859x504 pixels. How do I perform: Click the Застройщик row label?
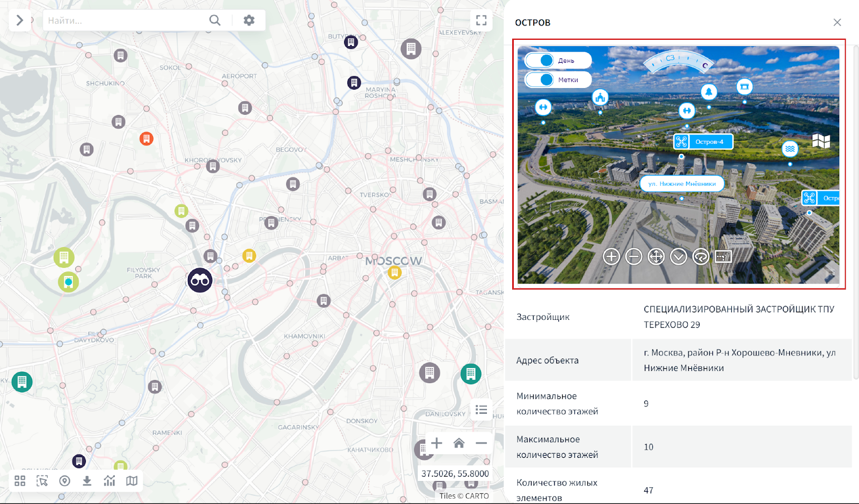coord(543,317)
